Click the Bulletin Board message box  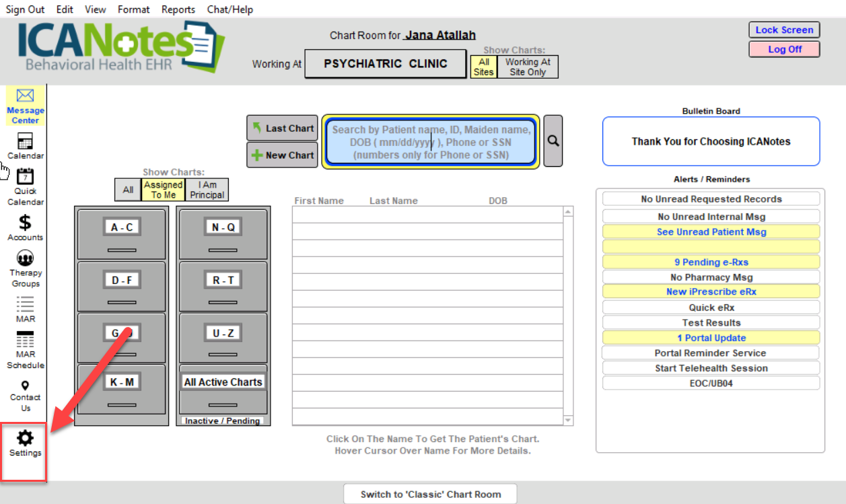pyautogui.click(x=711, y=141)
